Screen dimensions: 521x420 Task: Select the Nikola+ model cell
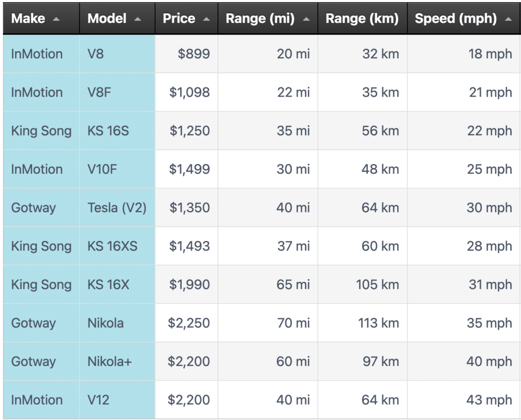(x=109, y=362)
